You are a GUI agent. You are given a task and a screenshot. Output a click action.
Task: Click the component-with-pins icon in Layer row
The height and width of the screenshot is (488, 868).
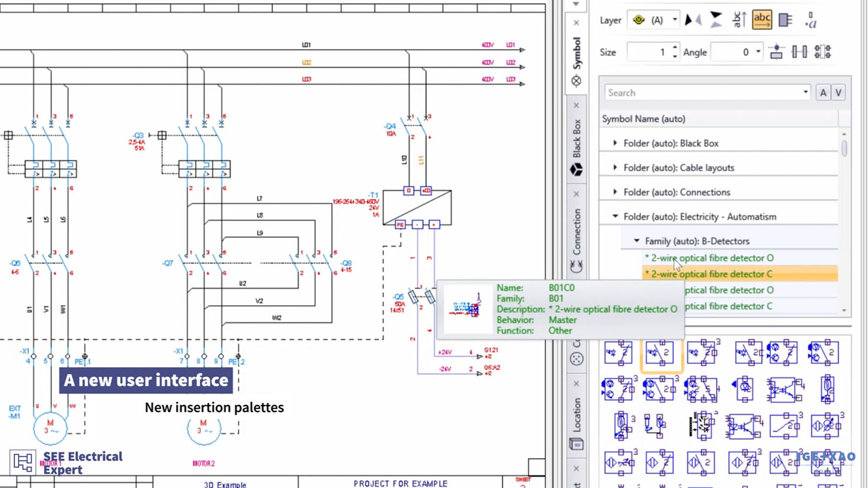point(786,20)
